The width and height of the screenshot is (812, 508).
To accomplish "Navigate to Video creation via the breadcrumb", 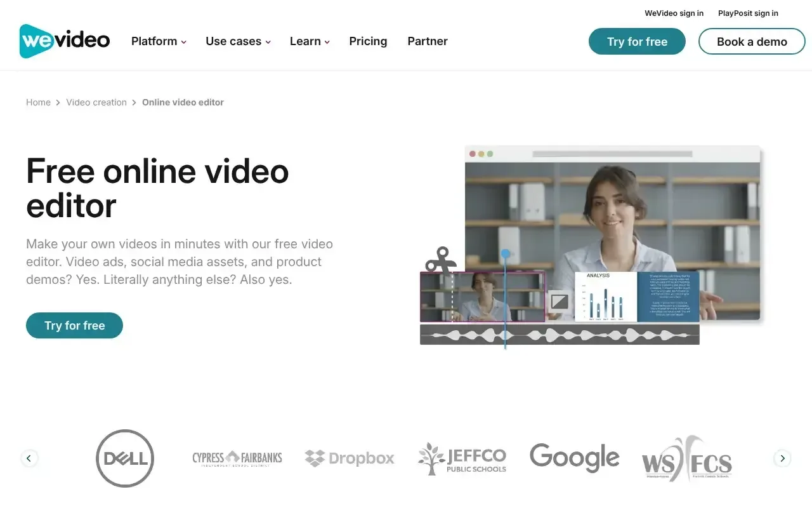I will tap(96, 102).
